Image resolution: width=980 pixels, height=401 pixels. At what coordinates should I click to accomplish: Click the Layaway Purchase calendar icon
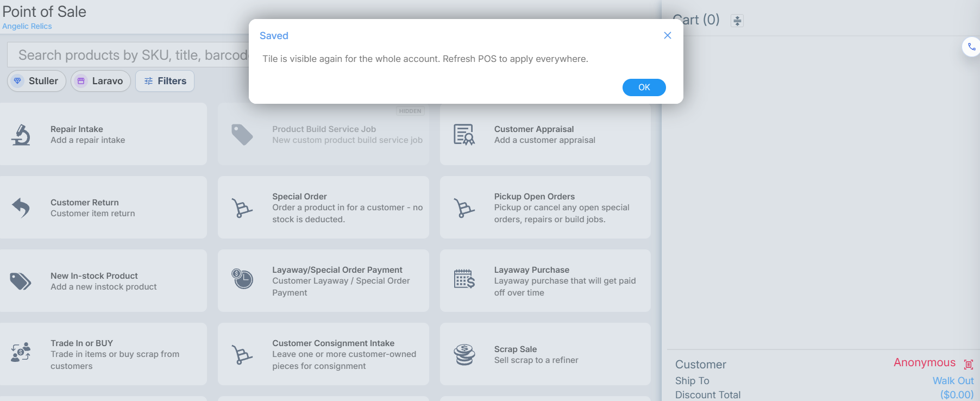click(x=464, y=279)
